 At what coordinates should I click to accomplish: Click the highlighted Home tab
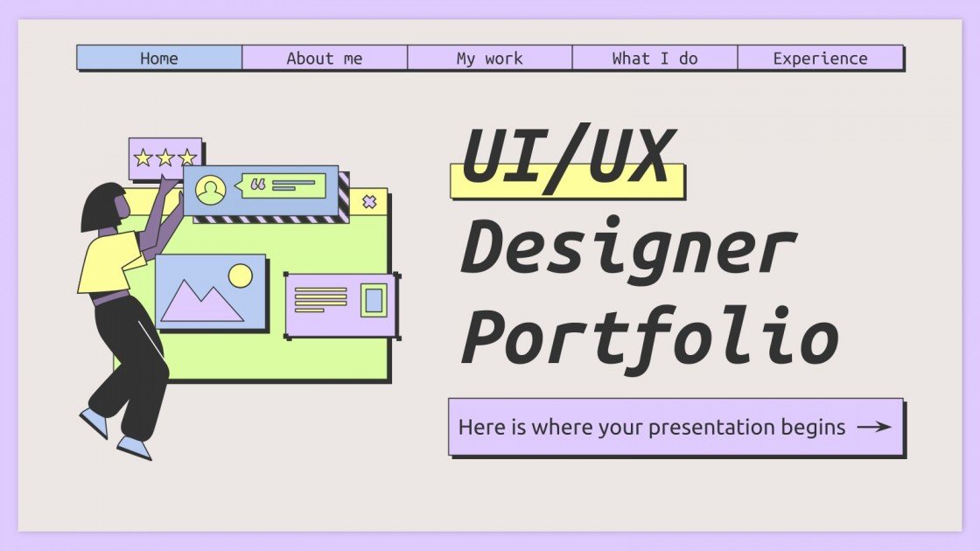(x=158, y=58)
